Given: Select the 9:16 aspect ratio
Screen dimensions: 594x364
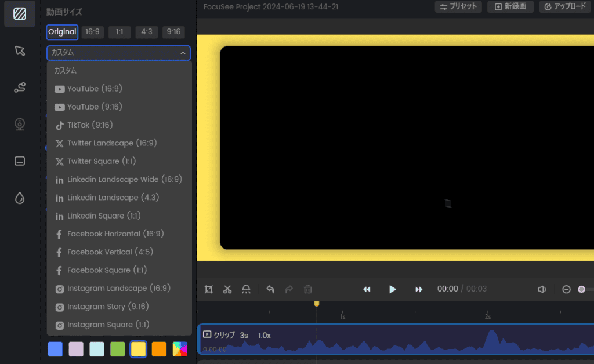Looking at the screenshot, I should click(174, 32).
